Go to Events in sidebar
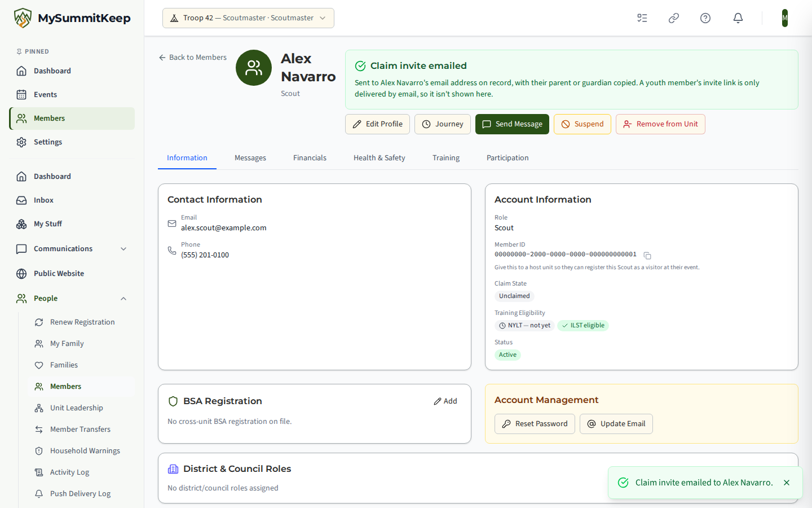This screenshot has width=812, height=508. point(72,95)
